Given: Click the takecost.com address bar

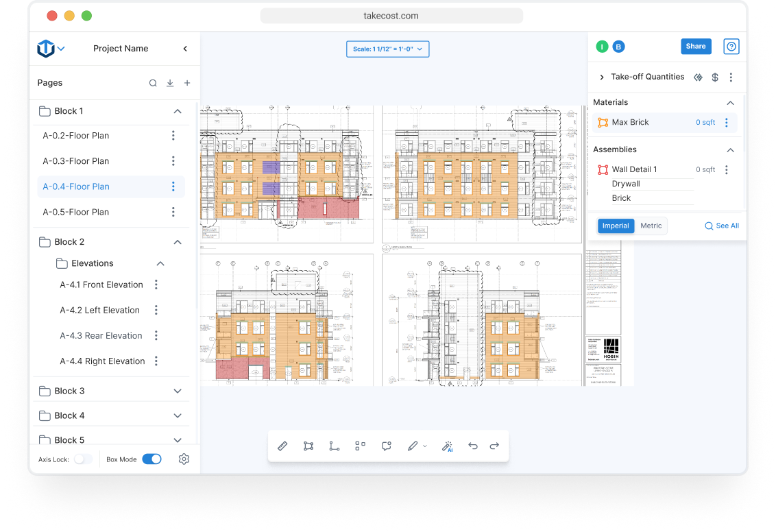Looking at the screenshot, I should 391,16.
